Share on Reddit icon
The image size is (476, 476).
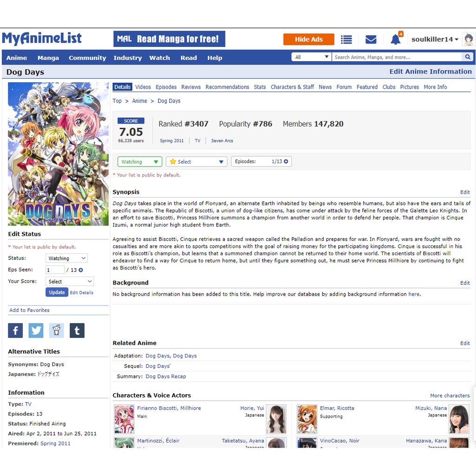[56, 331]
